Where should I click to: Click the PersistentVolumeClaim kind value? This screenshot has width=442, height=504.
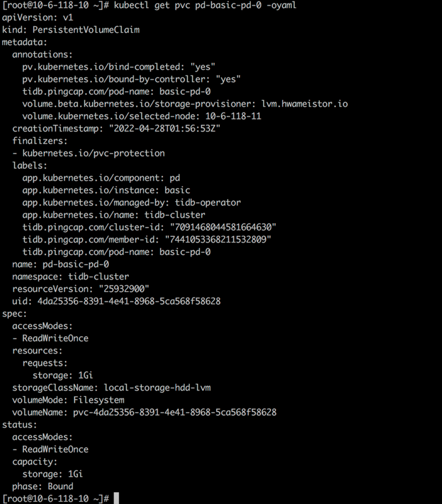pyautogui.click(x=86, y=30)
